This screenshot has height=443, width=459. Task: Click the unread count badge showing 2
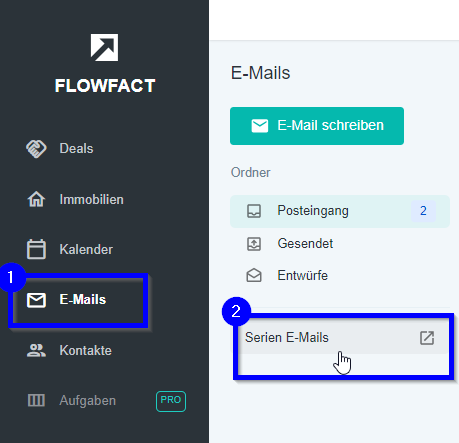(423, 211)
